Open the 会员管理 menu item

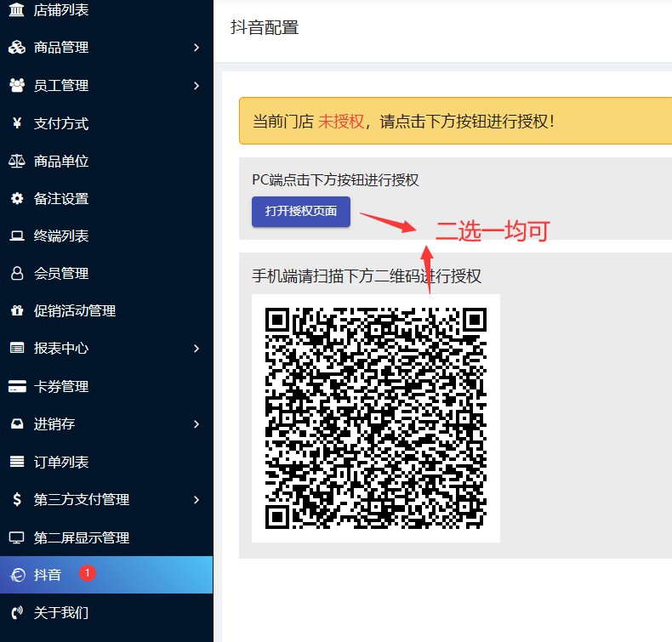pyautogui.click(x=61, y=274)
